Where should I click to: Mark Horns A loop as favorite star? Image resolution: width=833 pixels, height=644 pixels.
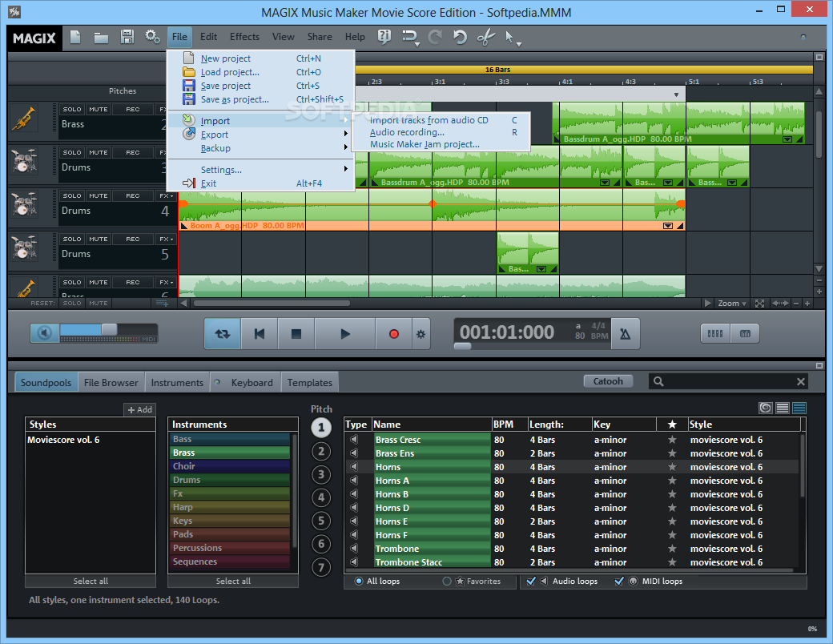672,481
